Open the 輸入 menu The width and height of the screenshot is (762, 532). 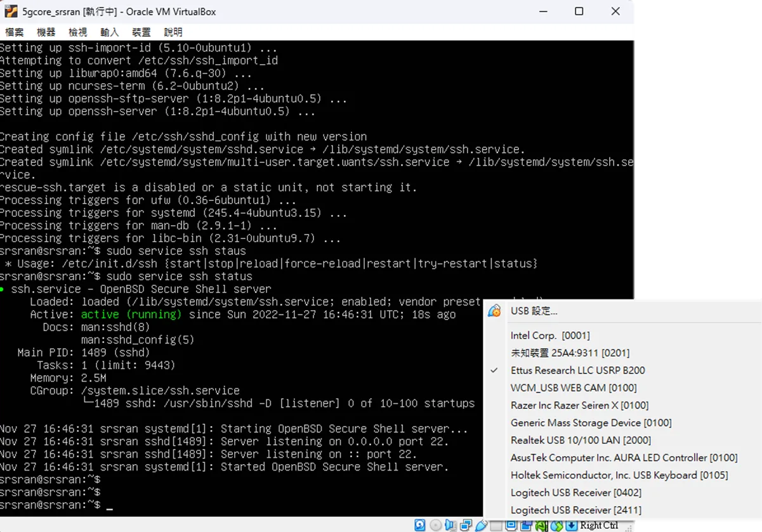[110, 32]
